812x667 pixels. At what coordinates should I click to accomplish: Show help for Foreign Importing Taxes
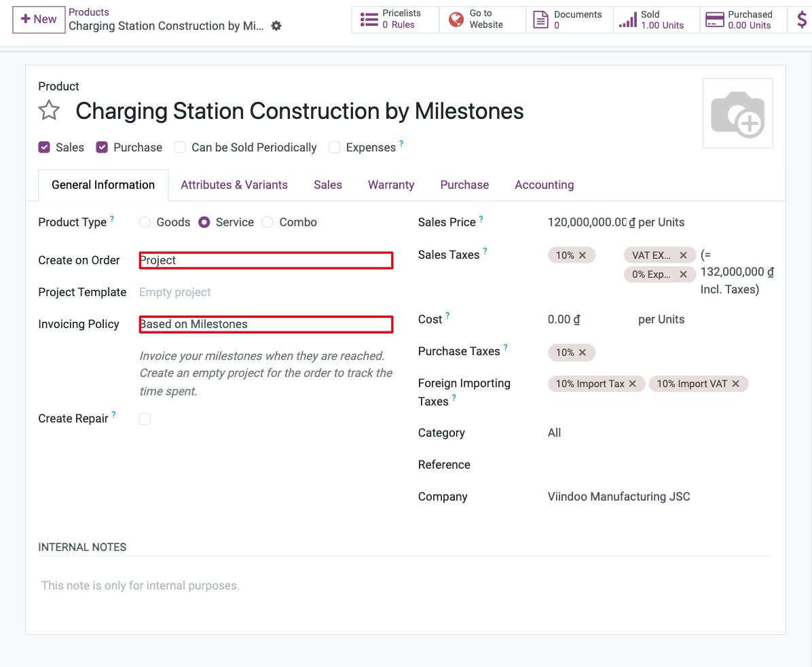tap(454, 397)
